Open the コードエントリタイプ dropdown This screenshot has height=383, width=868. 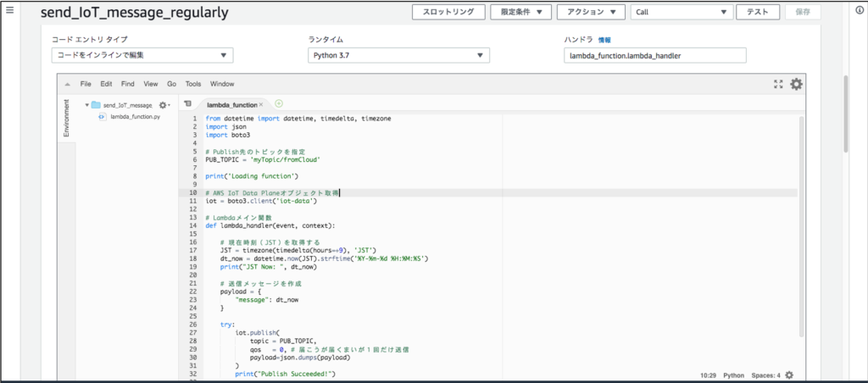point(142,55)
